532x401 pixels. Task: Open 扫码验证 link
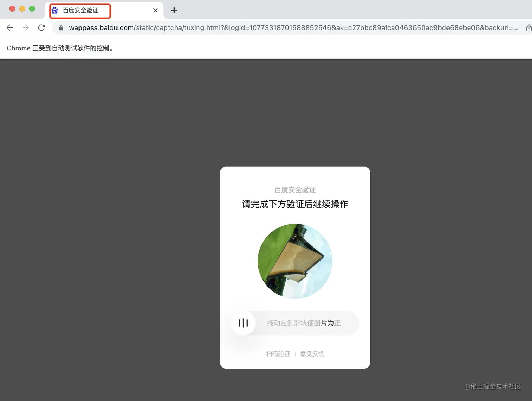click(278, 354)
